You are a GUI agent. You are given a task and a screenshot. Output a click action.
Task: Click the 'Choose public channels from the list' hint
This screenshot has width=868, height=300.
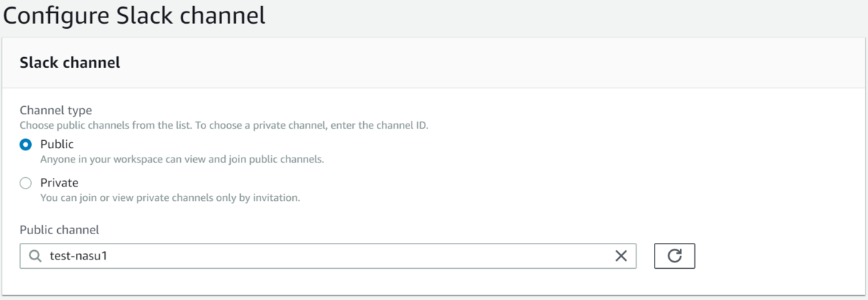coord(224,125)
